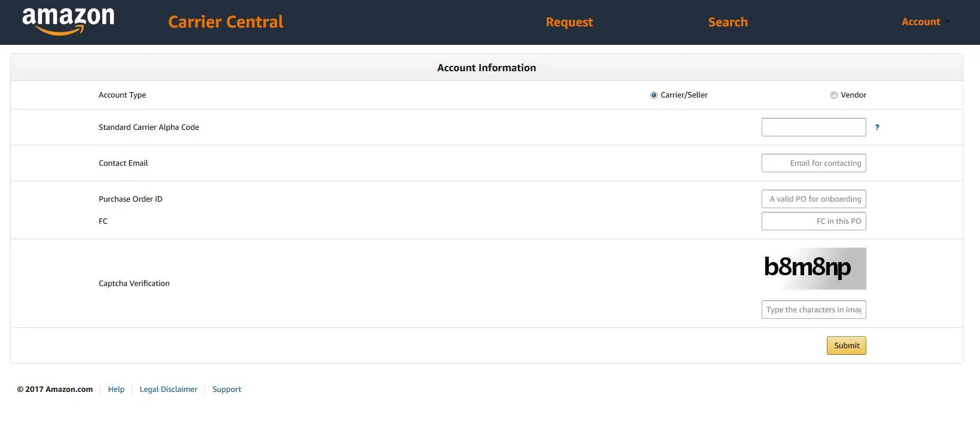
Task: Focus the Contact Email field
Action: 814,163
